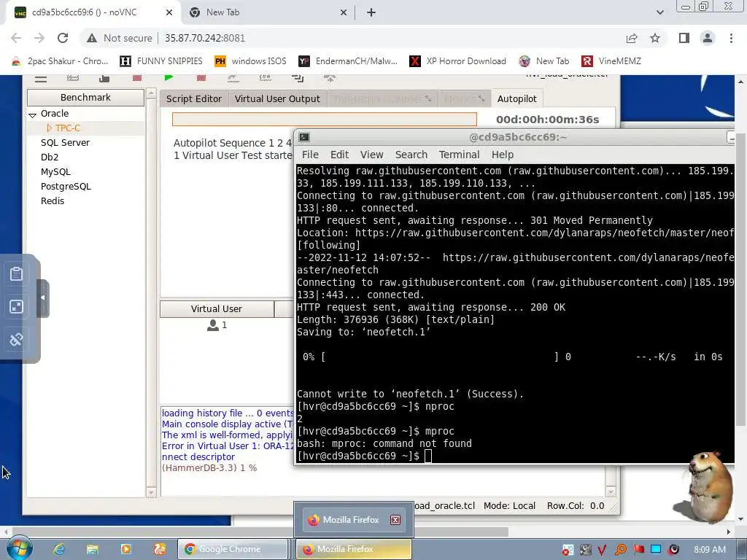Click the first red stop icon in HammerDB toolbar
This screenshot has height=560, width=747.
tap(137, 78)
